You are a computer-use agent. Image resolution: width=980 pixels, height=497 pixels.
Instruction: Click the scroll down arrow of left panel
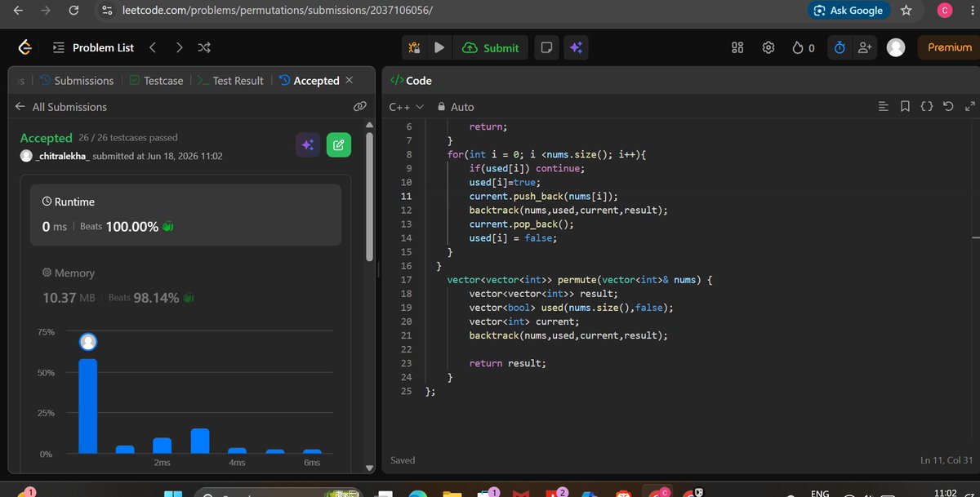(369, 468)
